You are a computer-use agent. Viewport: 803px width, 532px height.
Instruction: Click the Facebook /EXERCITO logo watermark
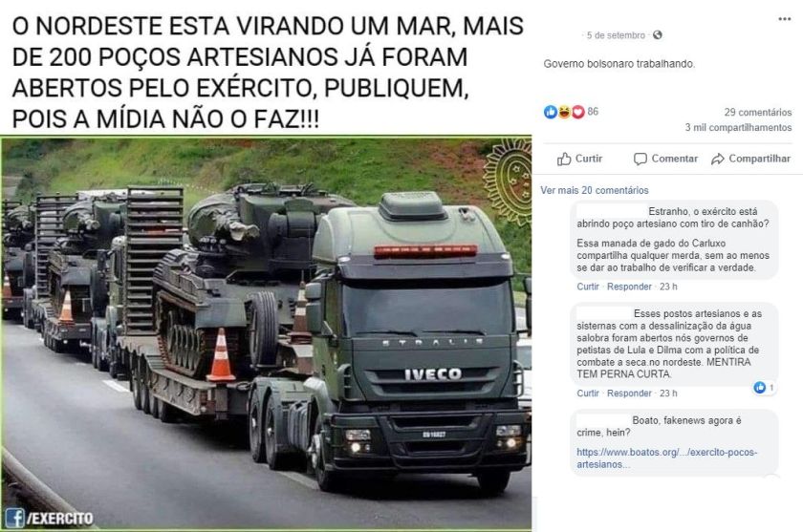49,518
